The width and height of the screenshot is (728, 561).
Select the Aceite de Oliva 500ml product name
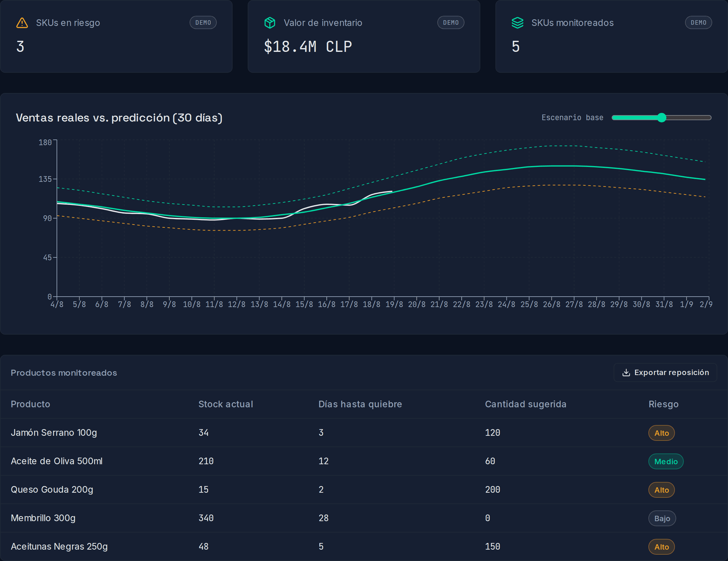56,461
